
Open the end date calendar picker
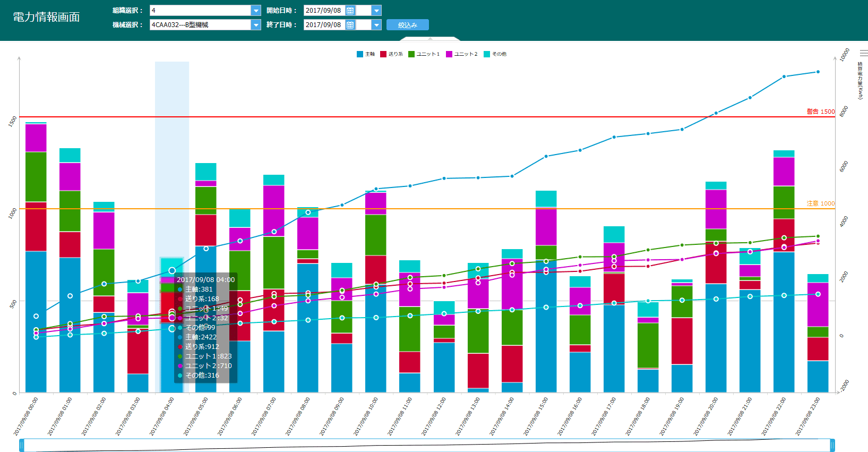pos(350,25)
